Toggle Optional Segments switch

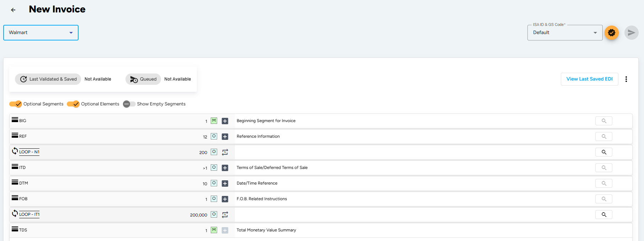pyautogui.click(x=16, y=104)
